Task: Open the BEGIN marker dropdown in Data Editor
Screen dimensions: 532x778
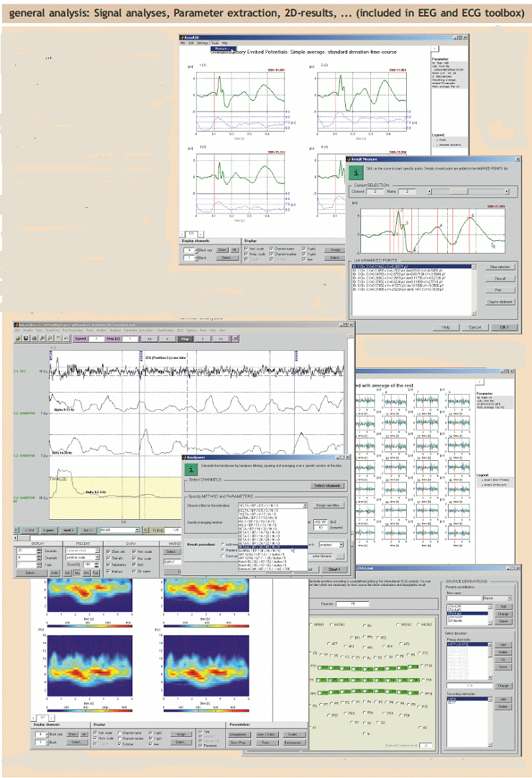Action: point(119,530)
